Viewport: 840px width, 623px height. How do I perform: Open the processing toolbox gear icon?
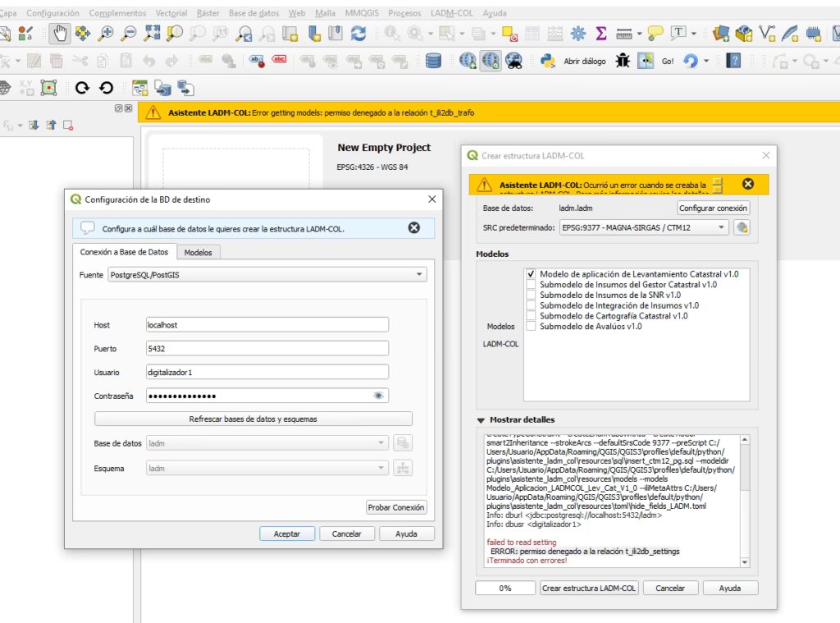(x=578, y=34)
